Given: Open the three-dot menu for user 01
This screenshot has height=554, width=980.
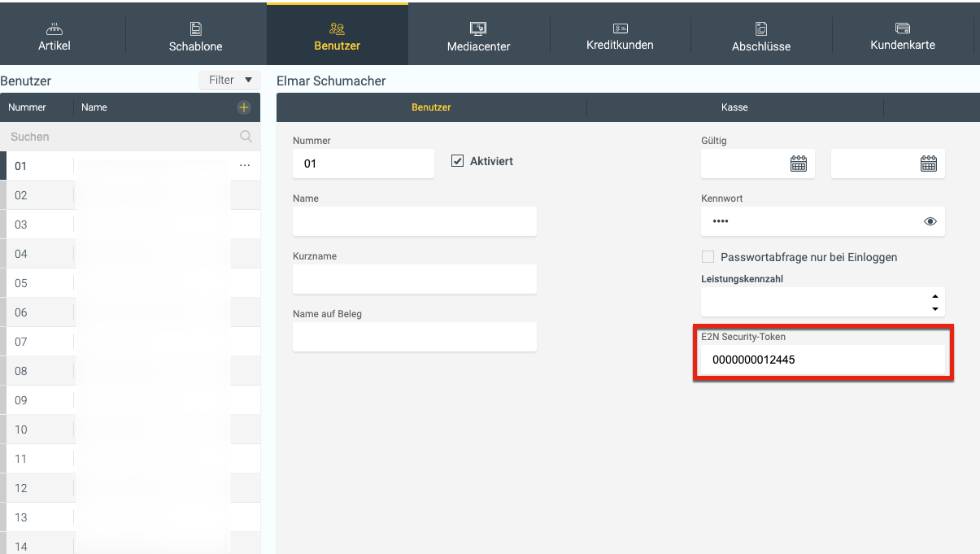Looking at the screenshot, I should 245,166.
